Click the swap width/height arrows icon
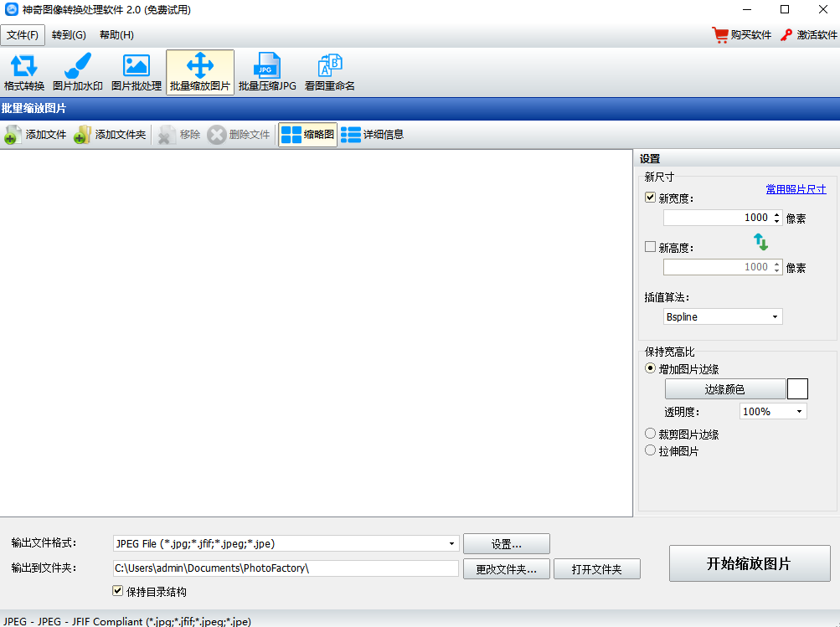The width and height of the screenshot is (840, 627). coord(760,242)
